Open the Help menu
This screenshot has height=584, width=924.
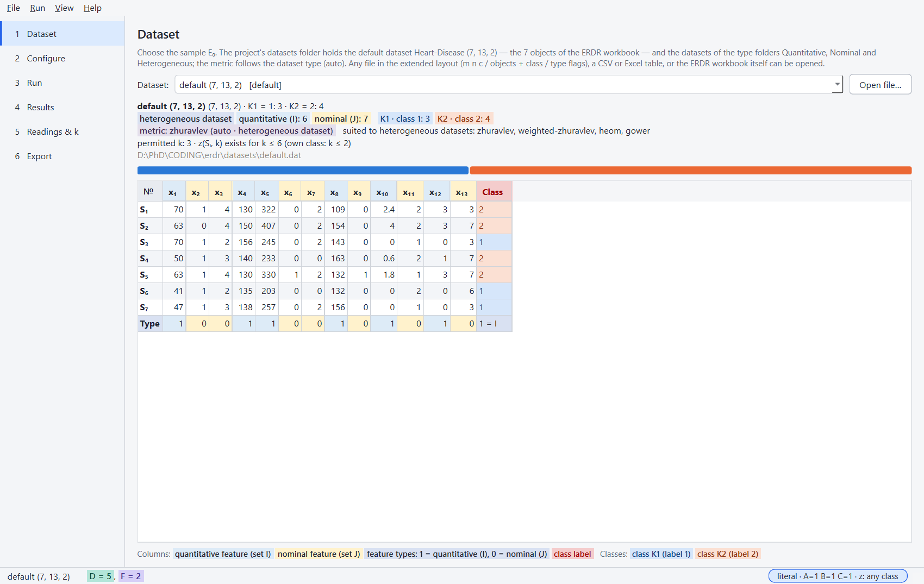tap(92, 8)
